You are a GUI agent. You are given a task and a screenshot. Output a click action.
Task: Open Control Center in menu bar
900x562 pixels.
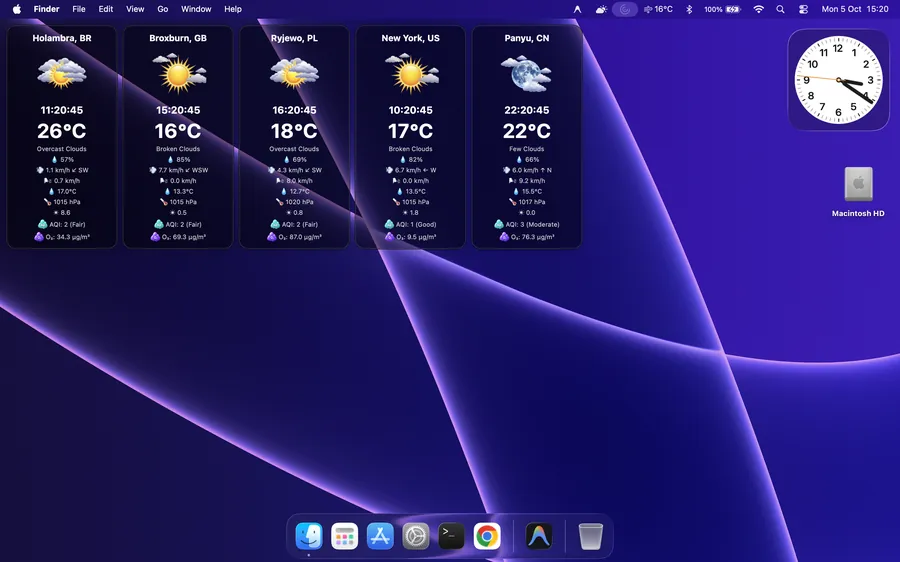803,9
